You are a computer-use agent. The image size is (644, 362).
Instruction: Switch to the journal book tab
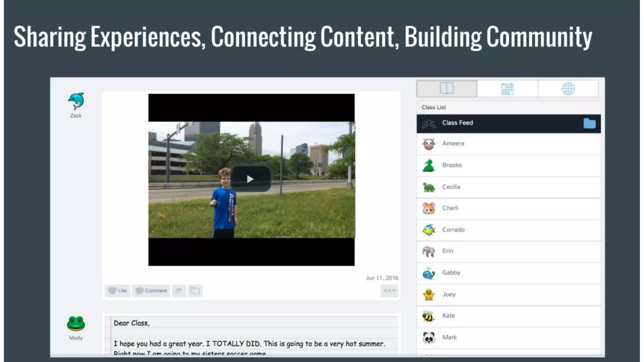click(447, 89)
